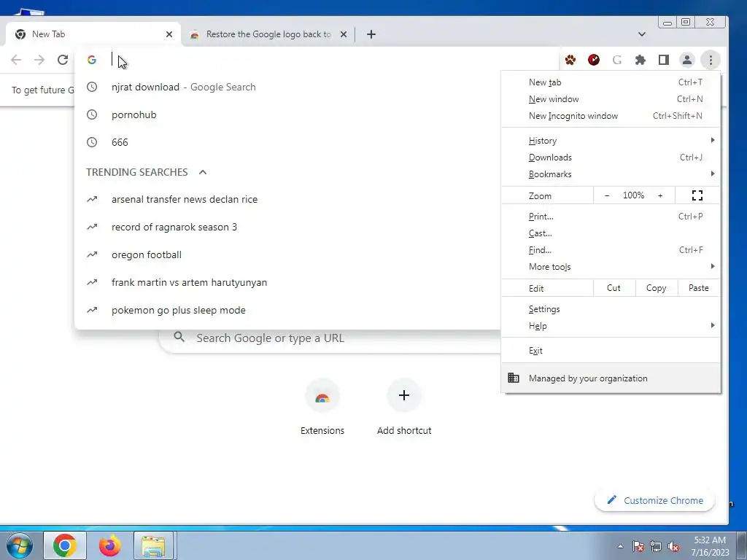Expand the Help submenu
Image resolution: width=747 pixels, height=560 pixels.
click(x=611, y=326)
